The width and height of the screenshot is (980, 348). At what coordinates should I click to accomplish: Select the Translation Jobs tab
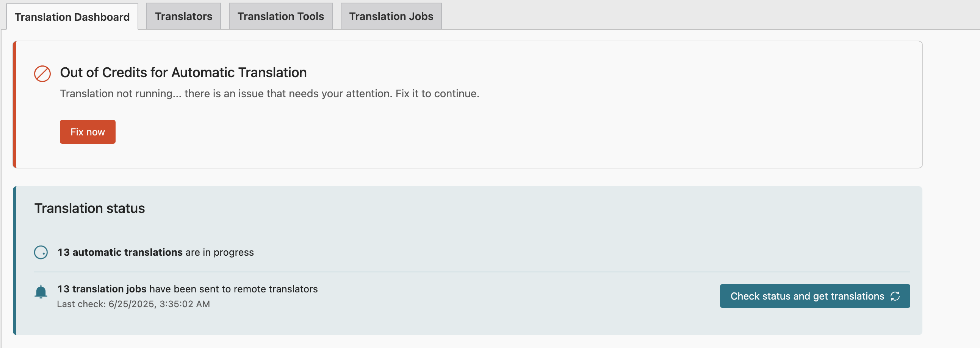[x=391, y=16]
